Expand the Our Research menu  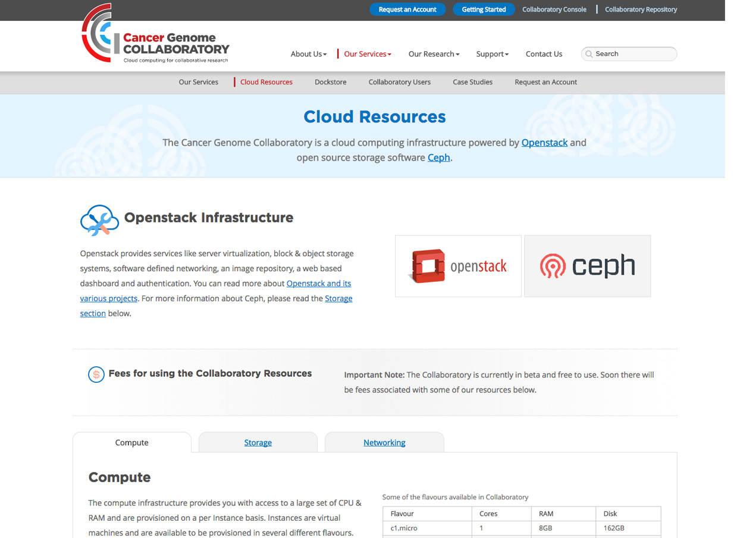pos(434,54)
